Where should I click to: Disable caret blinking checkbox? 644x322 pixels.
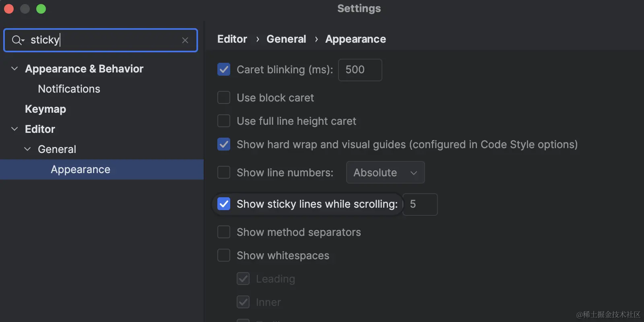pyautogui.click(x=224, y=70)
